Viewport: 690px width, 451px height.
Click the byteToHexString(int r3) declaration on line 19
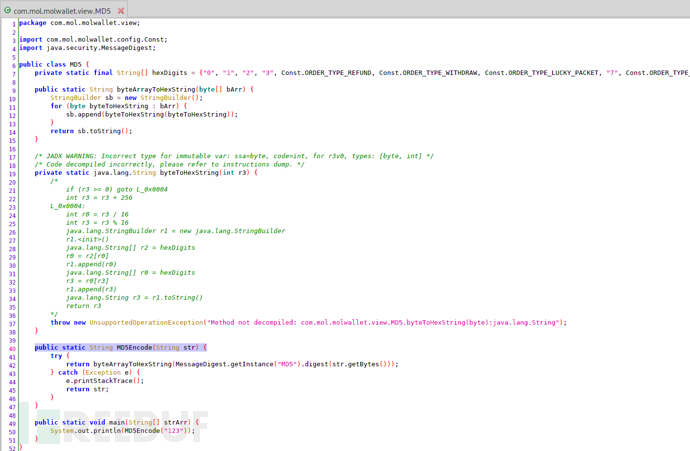click(x=146, y=172)
